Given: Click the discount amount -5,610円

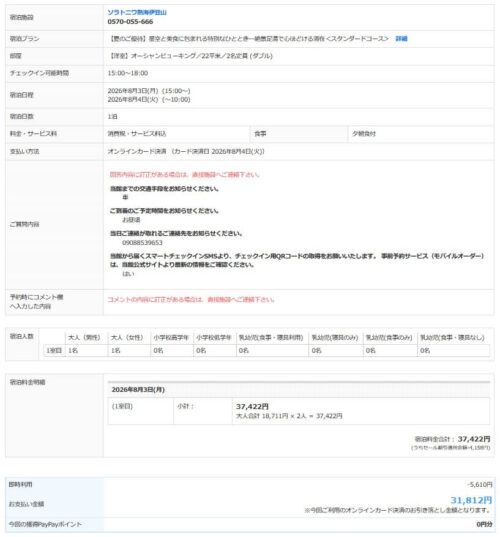Looking at the screenshot, I should pyautogui.click(x=480, y=485).
